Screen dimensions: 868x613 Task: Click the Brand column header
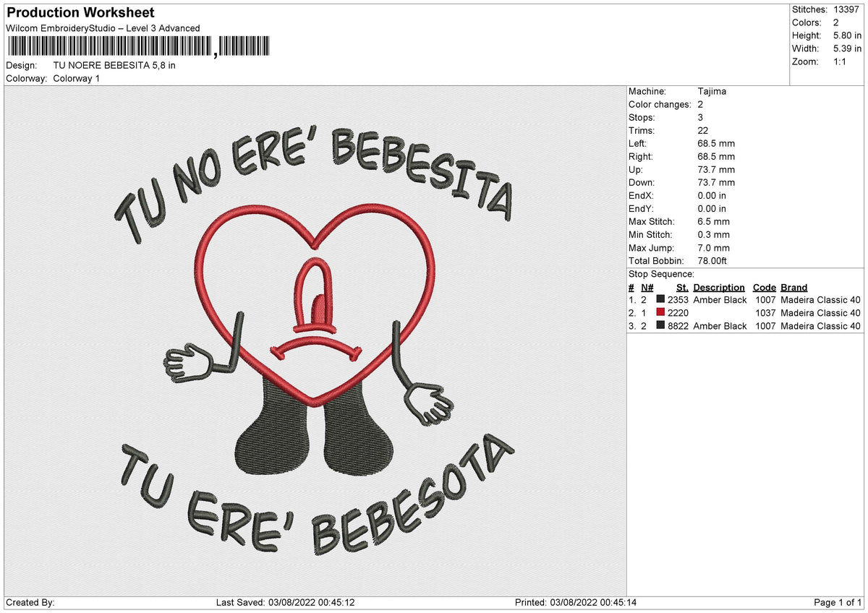[x=793, y=287]
